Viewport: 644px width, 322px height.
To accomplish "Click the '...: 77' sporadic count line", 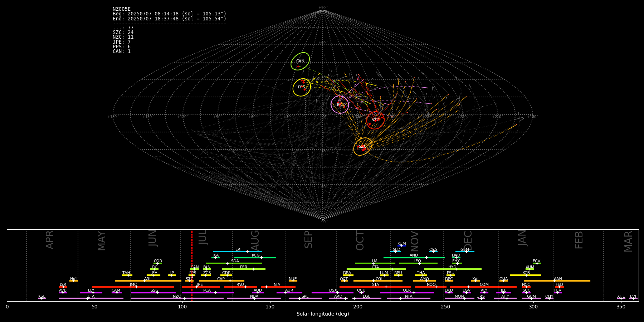I will pyautogui.click(x=123, y=28).
